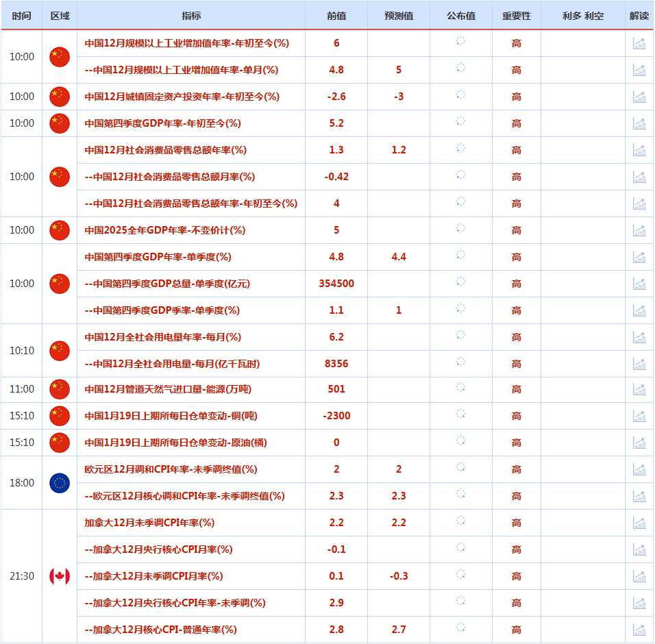Open --欧元区12月核心调和CPI年率-未季调终值(%) link
655x644 pixels.
click(184, 496)
